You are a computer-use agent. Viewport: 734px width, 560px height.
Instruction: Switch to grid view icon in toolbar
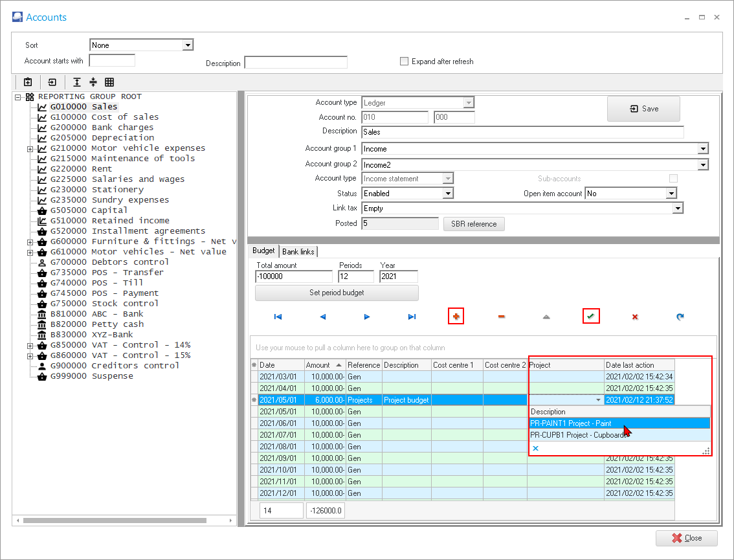click(x=109, y=82)
